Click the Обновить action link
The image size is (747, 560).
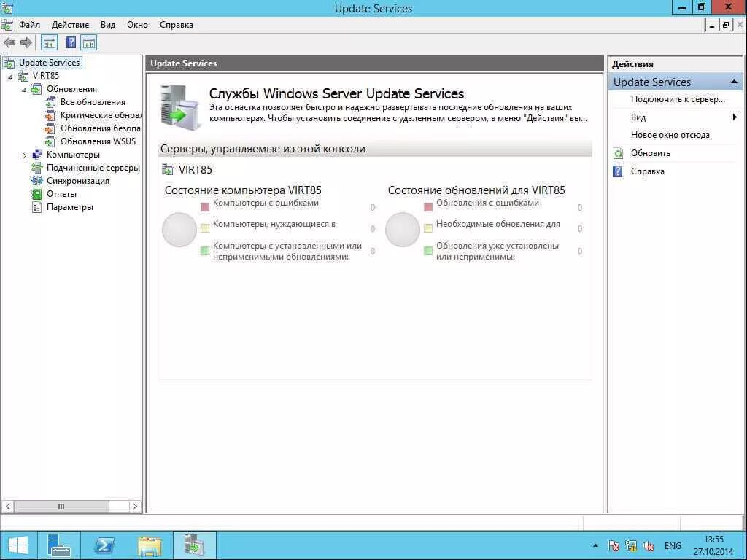click(650, 153)
